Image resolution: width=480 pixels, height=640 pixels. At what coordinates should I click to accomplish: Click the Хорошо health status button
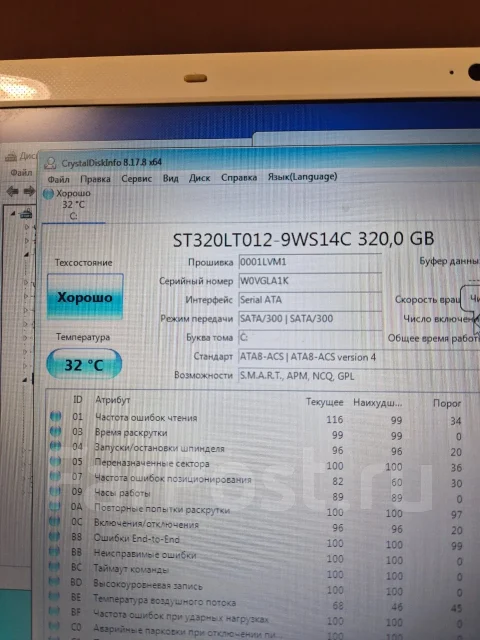85,296
